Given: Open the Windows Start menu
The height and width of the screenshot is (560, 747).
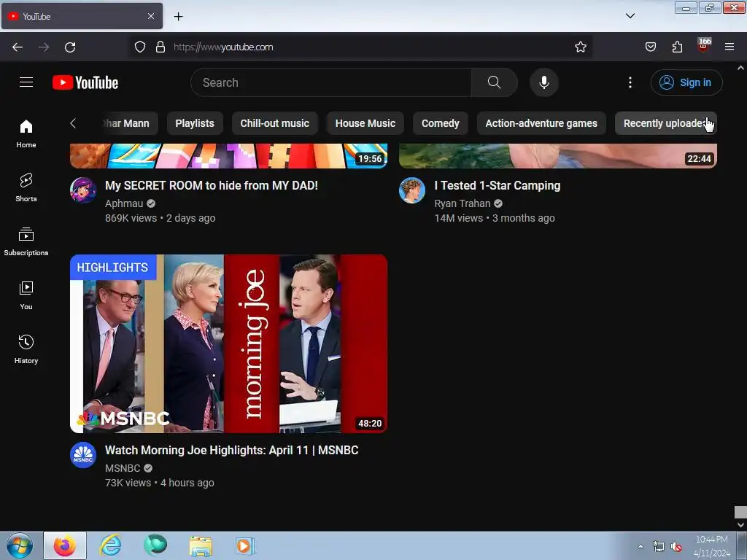Looking at the screenshot, I should tap(20, 545).
